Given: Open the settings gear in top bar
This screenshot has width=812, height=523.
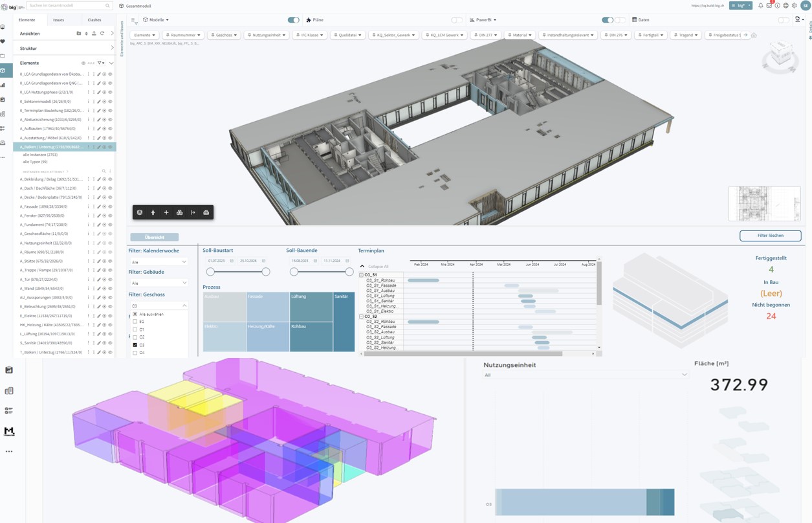Looking at the screenshot, I should [x=795, y=6].
